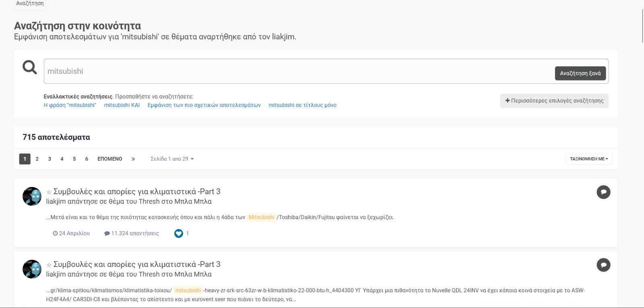Click the star icon beside first result title
The image size is (644, 308).
(x=49, y=192)
